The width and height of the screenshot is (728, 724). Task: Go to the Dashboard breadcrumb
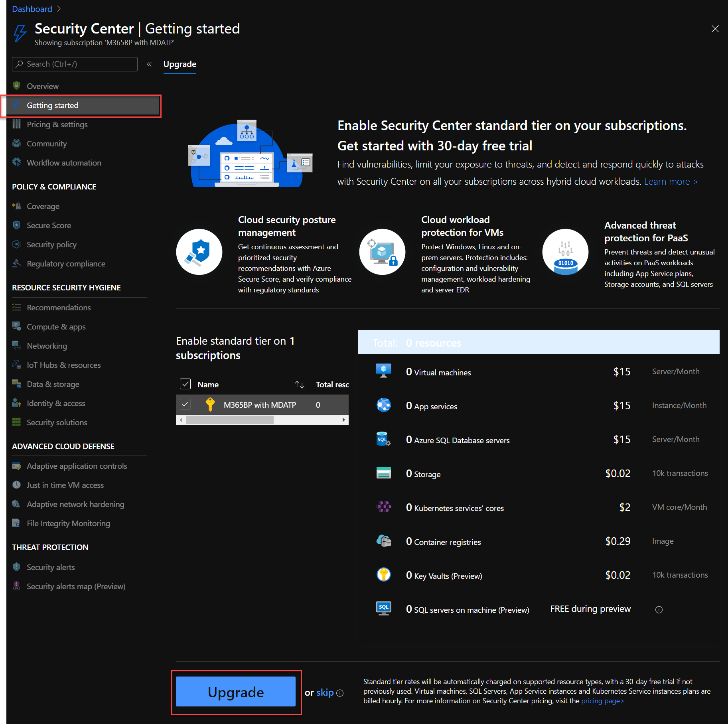click(32, 9)
